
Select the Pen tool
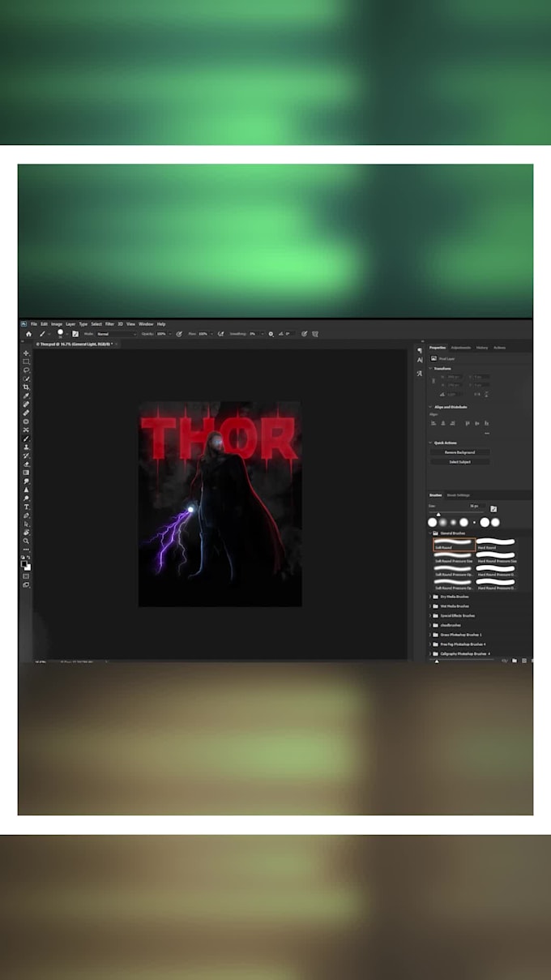pos(26,516)
